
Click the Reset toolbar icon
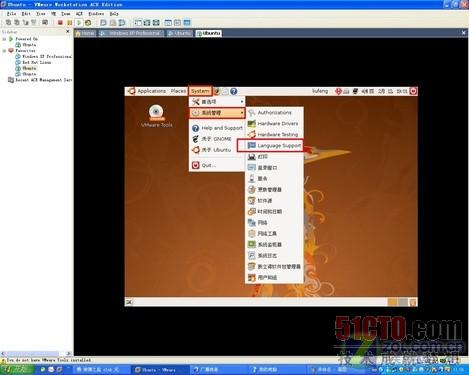click(88, 23)
